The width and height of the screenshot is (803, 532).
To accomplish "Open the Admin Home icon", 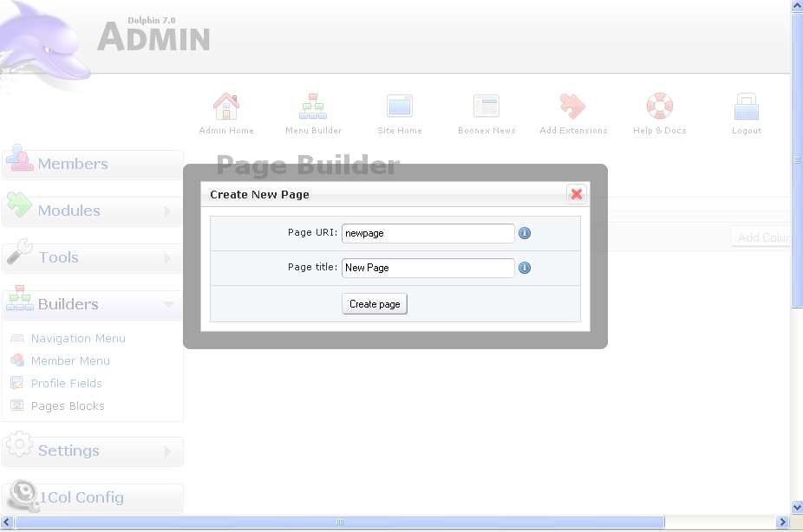I will click(x=225, y=106).
